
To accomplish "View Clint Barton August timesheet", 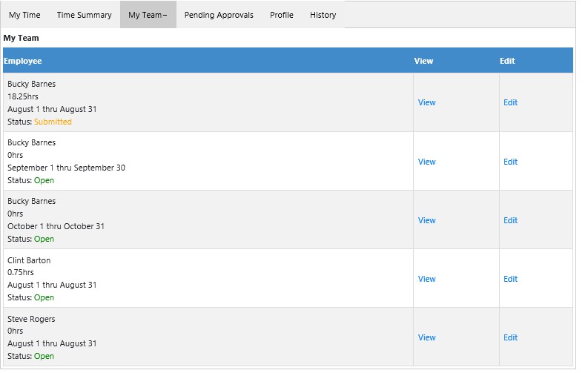I will point(427,279).
